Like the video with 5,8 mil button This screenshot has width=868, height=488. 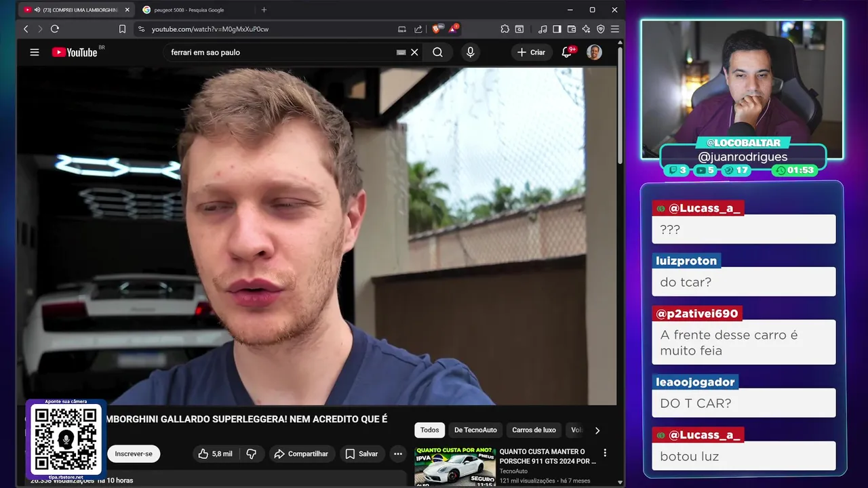click(x=215, y=454)
